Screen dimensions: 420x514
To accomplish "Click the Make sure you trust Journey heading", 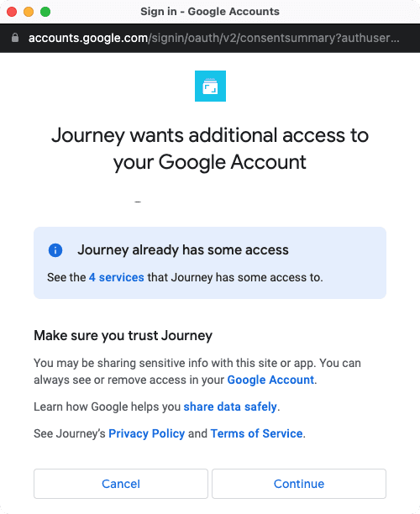I will (x=123, y=336).
